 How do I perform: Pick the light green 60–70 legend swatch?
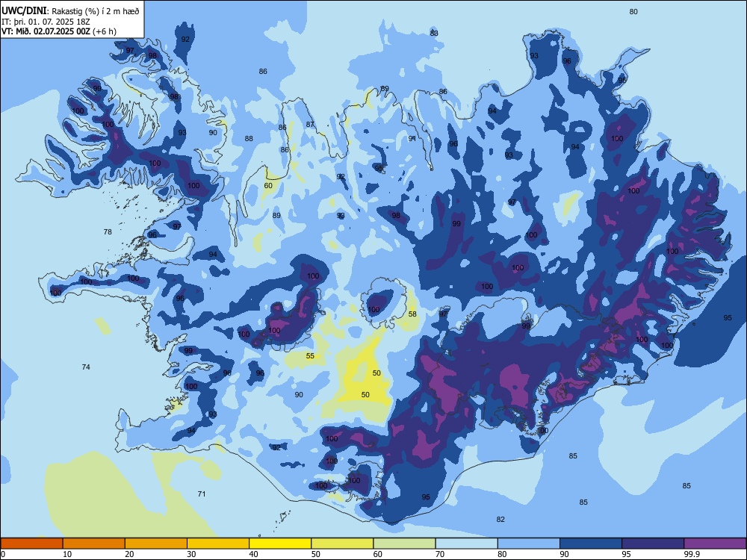[x=404, y=544]
